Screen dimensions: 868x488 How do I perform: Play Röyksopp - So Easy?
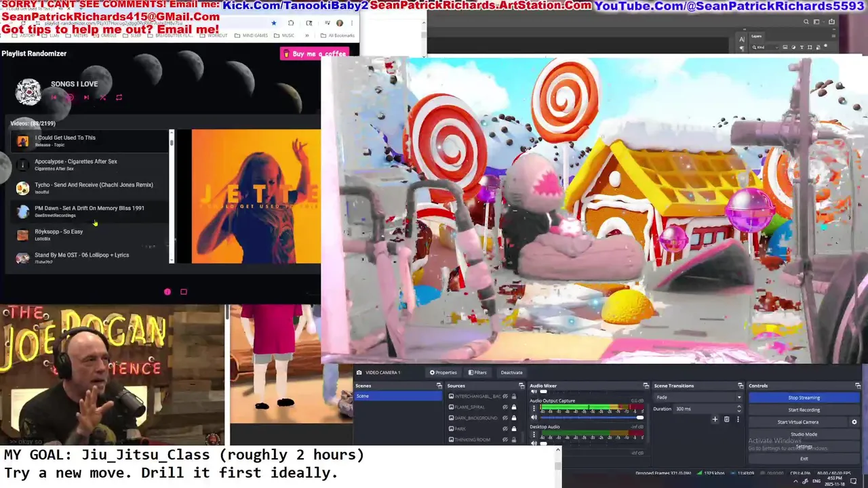click(88, 235)
